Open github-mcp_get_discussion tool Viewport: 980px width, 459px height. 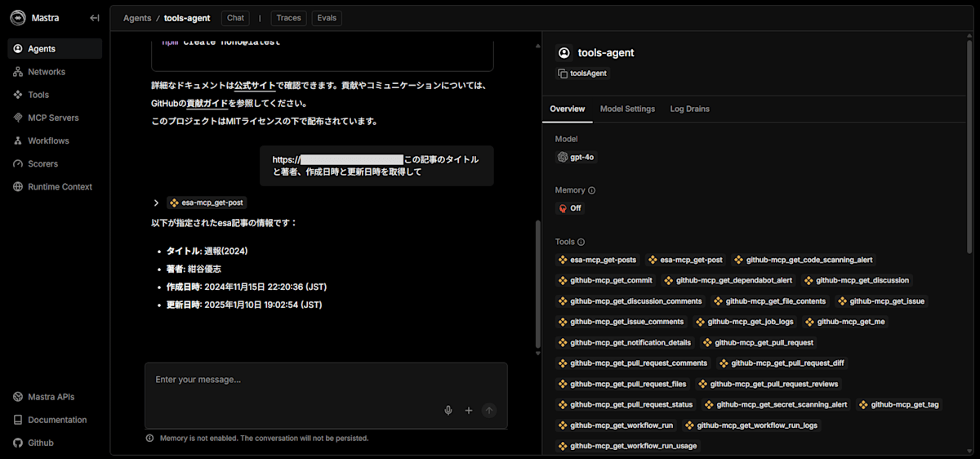[857, 280]
